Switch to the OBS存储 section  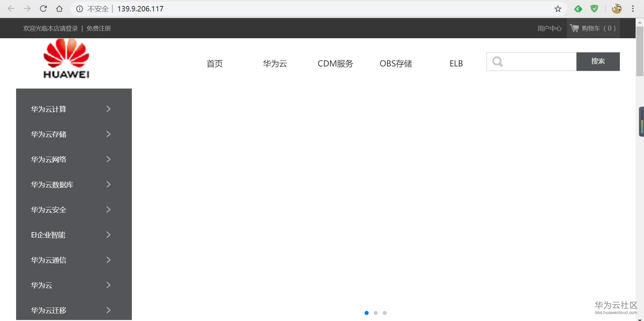click(395, 63)
